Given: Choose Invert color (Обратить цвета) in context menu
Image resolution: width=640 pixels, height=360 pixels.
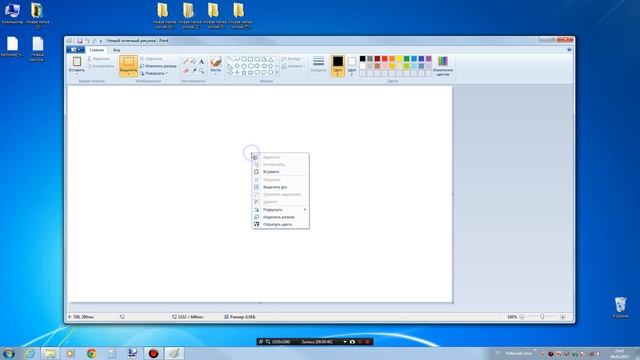Looking at the screenshot, I should click(281, 224).
